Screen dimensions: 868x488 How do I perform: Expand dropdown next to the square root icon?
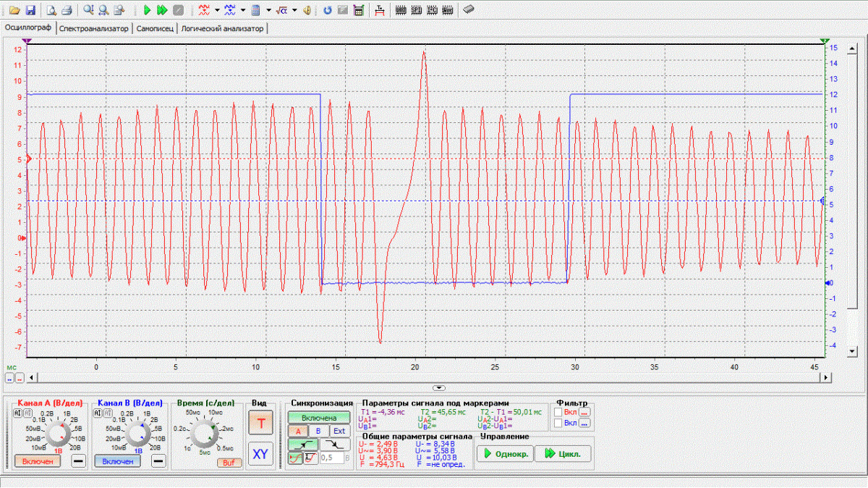[x=294, y=10]
